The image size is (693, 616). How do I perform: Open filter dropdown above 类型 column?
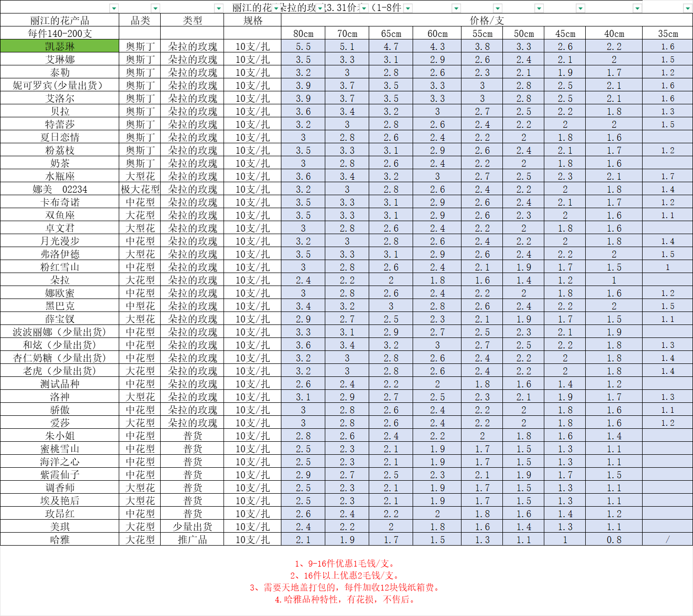click(219, 8)
